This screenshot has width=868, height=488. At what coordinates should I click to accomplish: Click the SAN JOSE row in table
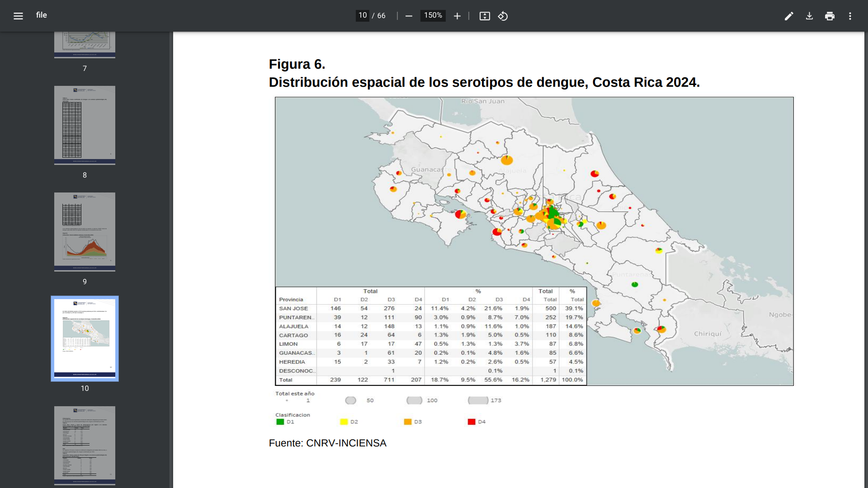click(x=293, y=309)
